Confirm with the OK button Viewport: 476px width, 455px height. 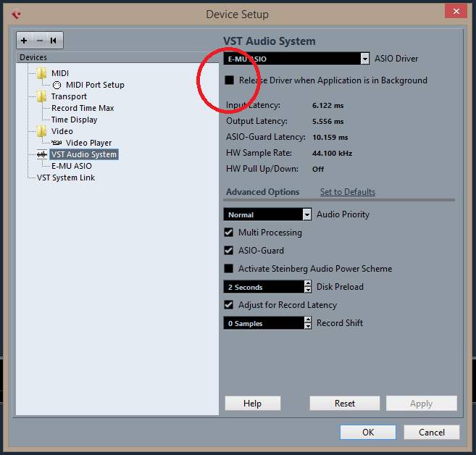tap(368, 432)
